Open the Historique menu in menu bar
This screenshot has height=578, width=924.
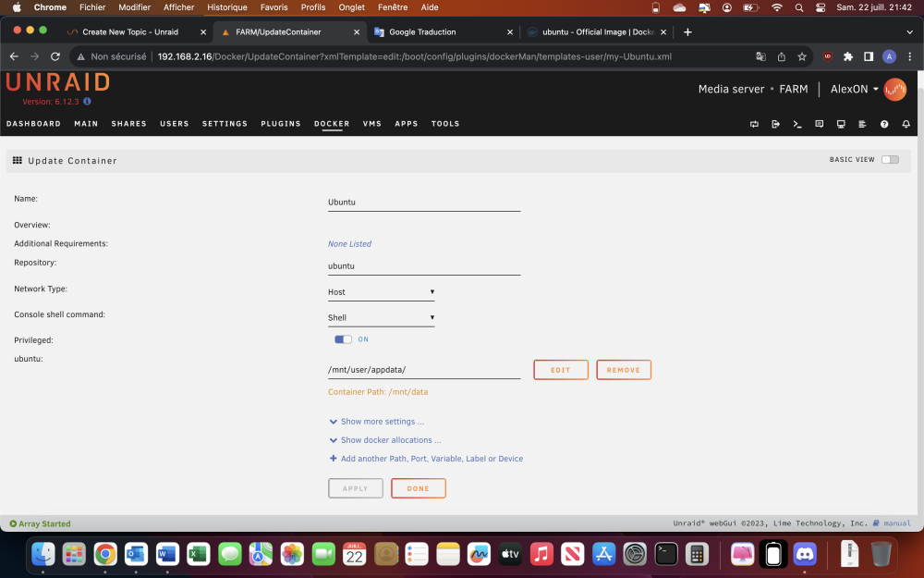227,7
